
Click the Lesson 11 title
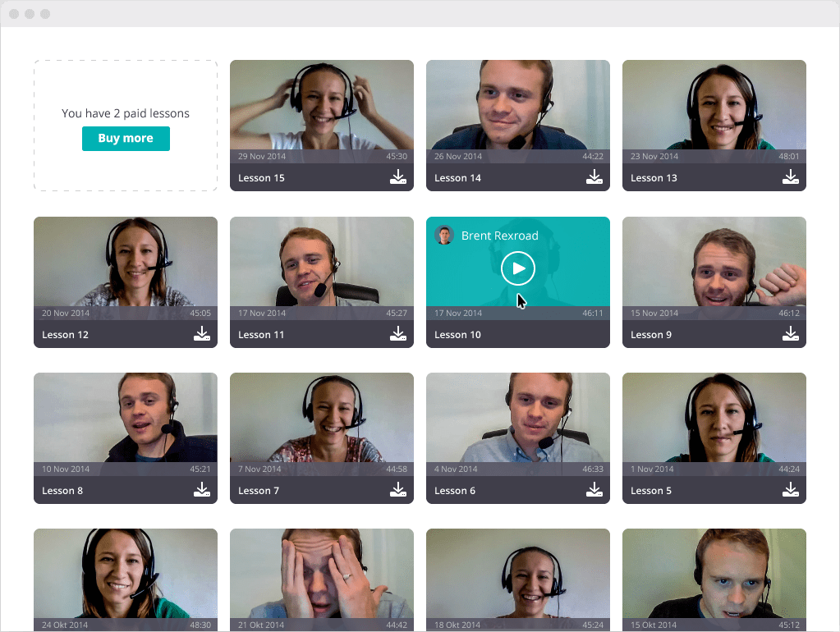261,335
